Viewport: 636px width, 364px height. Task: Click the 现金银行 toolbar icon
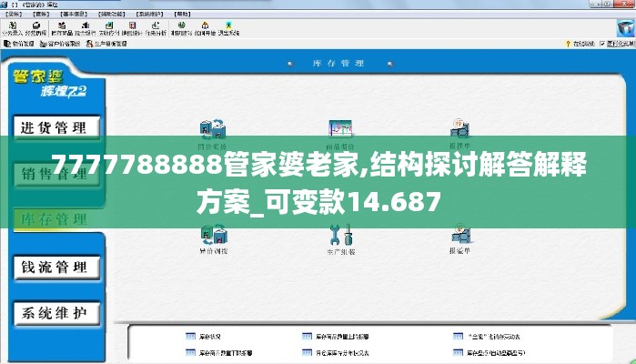[86, 29]
